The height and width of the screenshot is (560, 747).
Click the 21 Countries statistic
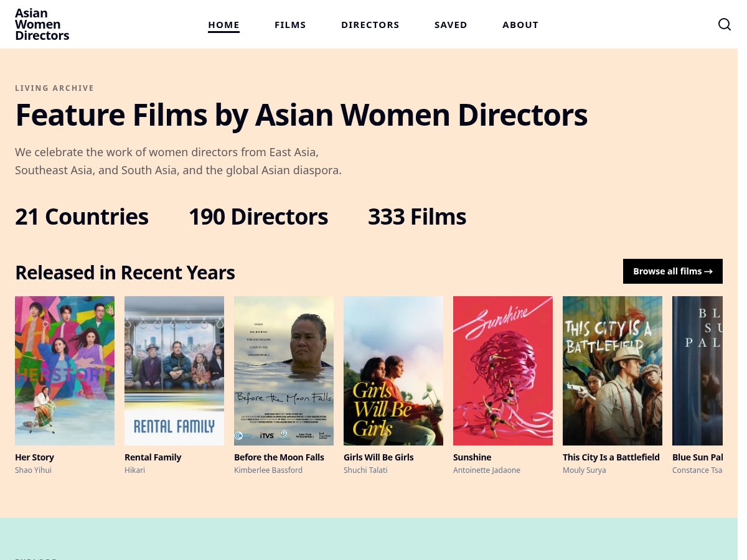(82, 217)
